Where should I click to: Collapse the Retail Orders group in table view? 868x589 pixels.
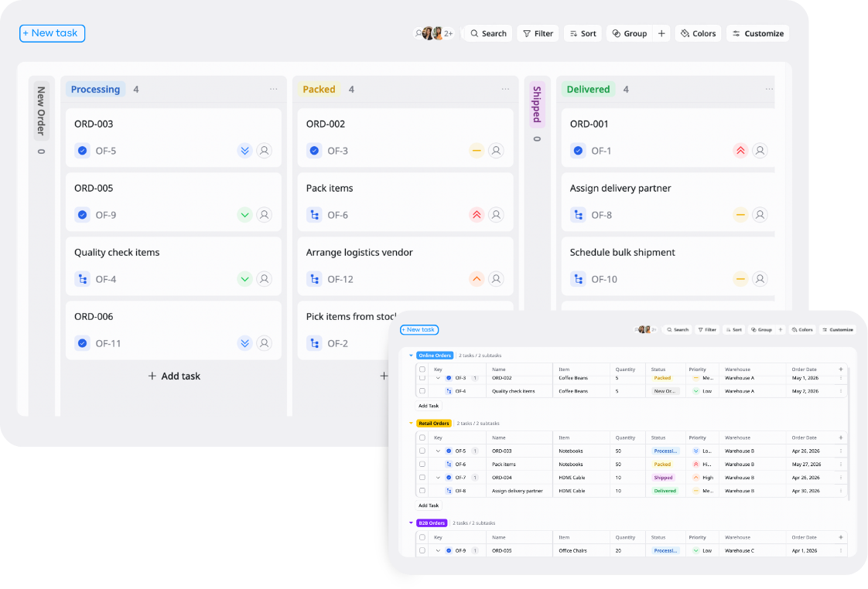pos(411,424)
